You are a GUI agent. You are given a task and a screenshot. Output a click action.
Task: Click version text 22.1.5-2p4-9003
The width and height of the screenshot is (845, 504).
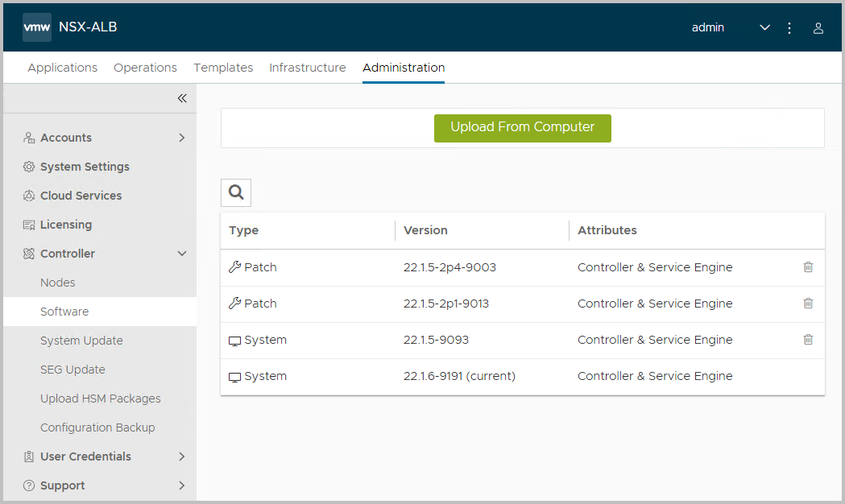[x=449, y=267]
